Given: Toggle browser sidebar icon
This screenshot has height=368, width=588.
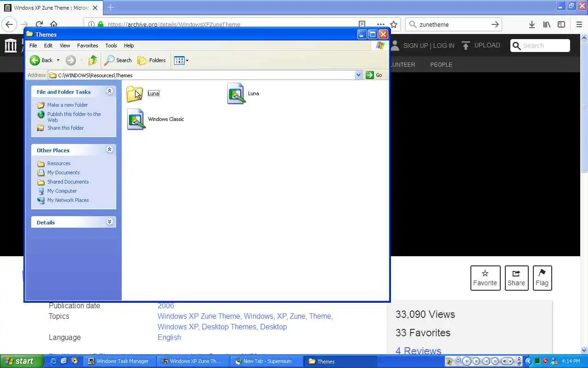Looking at the screenshot, I should (x=561, y=24).
